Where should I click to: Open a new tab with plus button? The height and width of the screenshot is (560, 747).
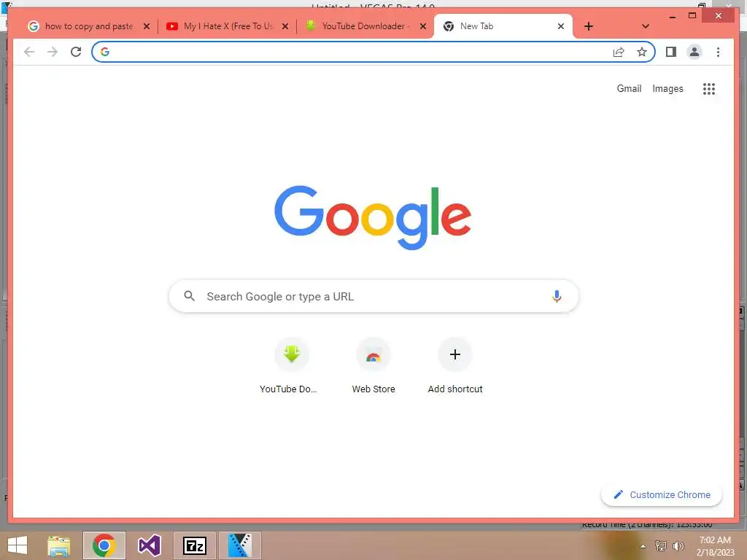click(589, 26)
